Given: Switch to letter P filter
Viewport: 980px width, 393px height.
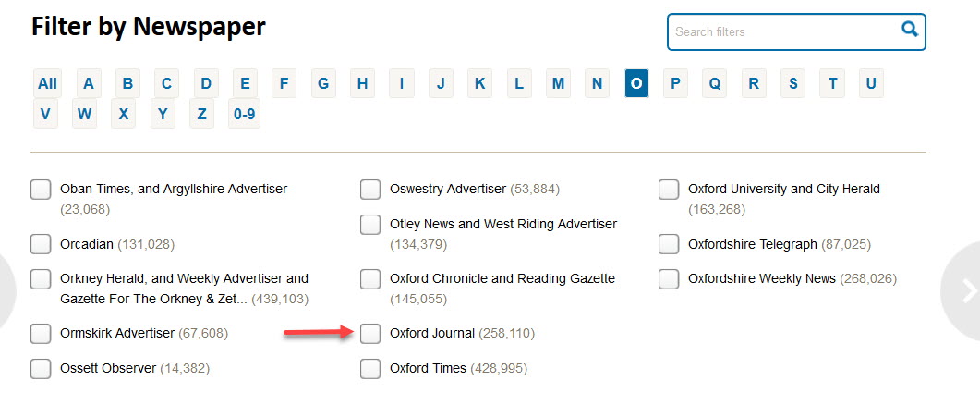Looking at the screenshot, I should pyautogui.click(x=675, y=83).
